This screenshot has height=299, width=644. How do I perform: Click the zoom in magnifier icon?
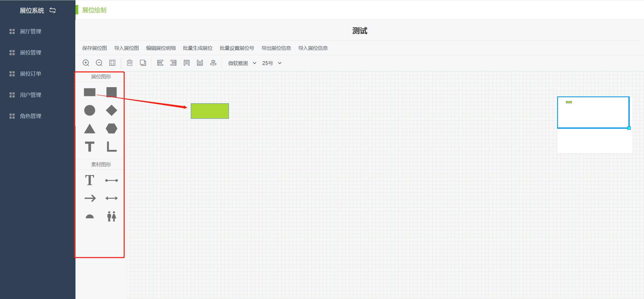click(x=86, y=63)
